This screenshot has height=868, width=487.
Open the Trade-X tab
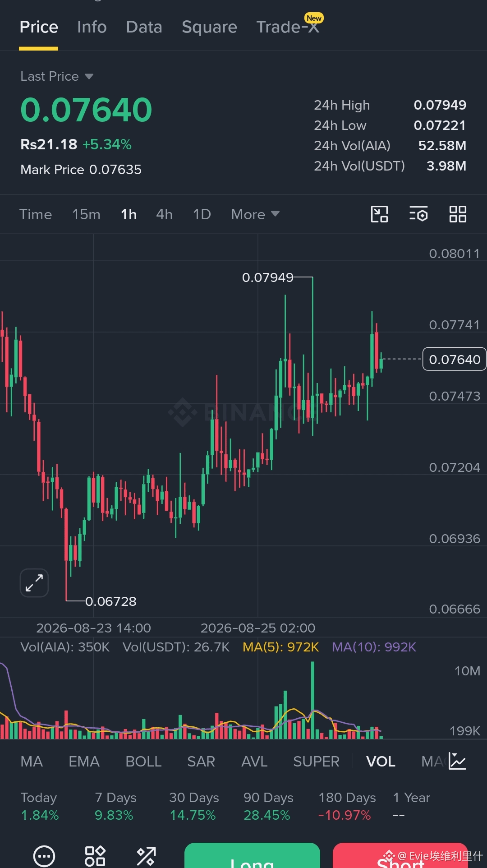pyautogui.click(x=288, y=27)
